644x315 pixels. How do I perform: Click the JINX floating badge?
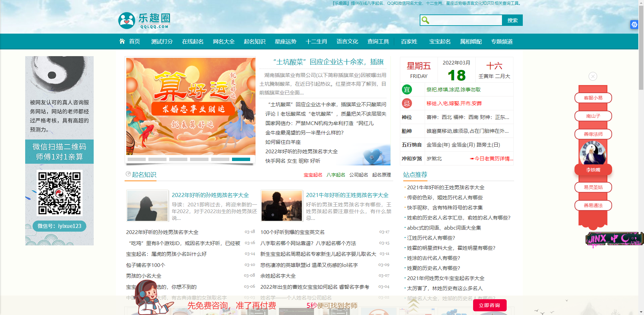[614, 239]
